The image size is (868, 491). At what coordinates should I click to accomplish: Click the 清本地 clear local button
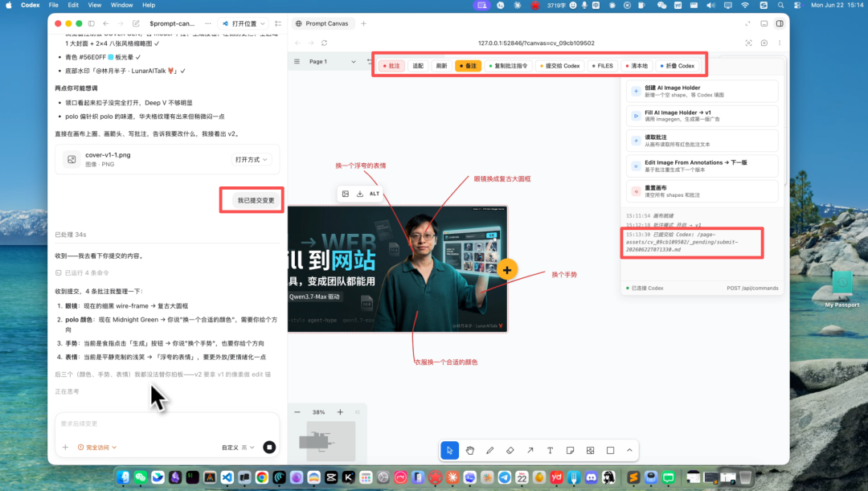tap(637, 66)
